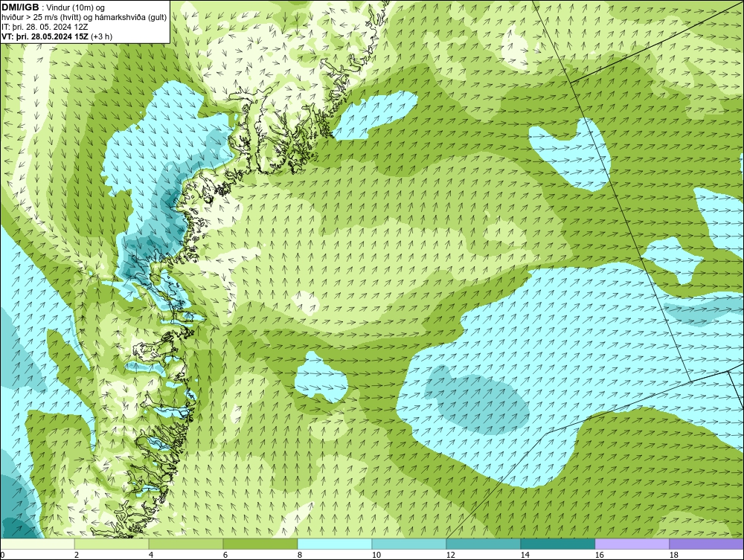The height and width of the screenshot is (560, 744).
Task: Select the 8–10 m/s light cyan legend swatch
Action: click(335, 544)
